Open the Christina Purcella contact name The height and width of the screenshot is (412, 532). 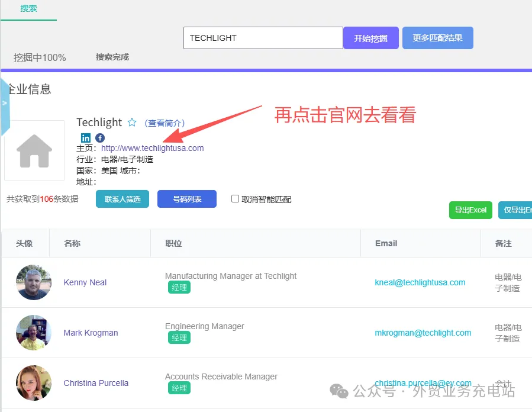click(96, 383)
